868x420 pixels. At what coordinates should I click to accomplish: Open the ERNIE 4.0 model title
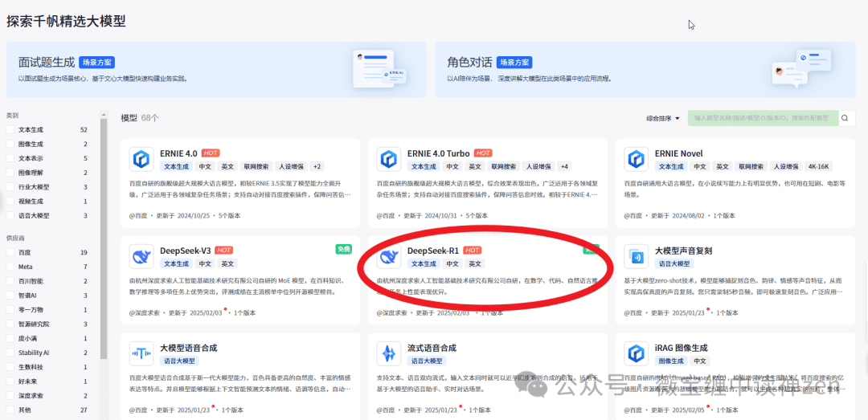tap(178, 153)
